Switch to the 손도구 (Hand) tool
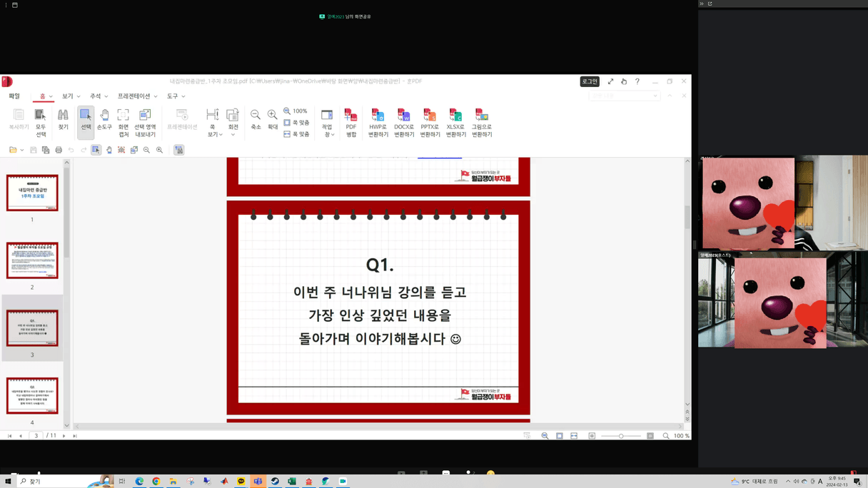Image resolution: width=868 pixels, height=488 pixels. (x=104, y=120)
